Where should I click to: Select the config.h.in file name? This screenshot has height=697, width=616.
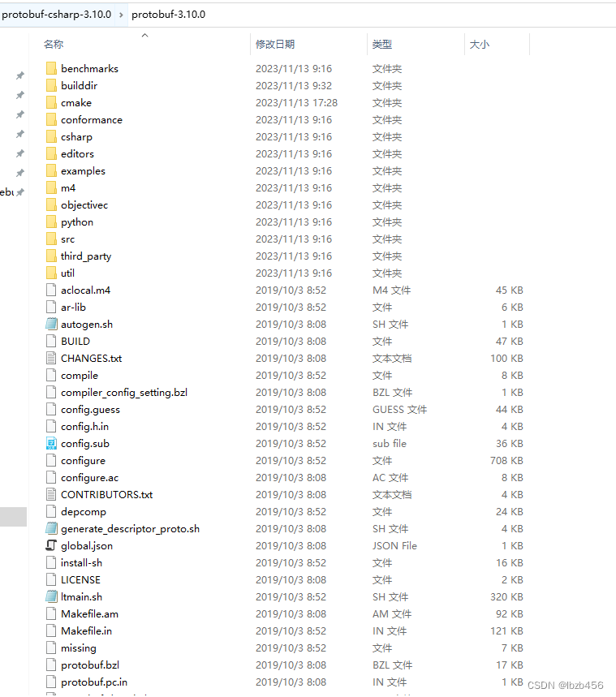point(84,426)
